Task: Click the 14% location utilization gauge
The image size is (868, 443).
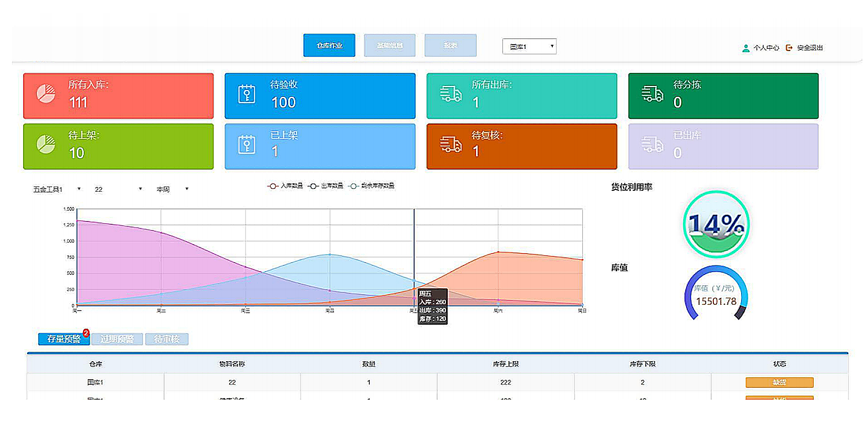Action: click(x=716, y=225)
